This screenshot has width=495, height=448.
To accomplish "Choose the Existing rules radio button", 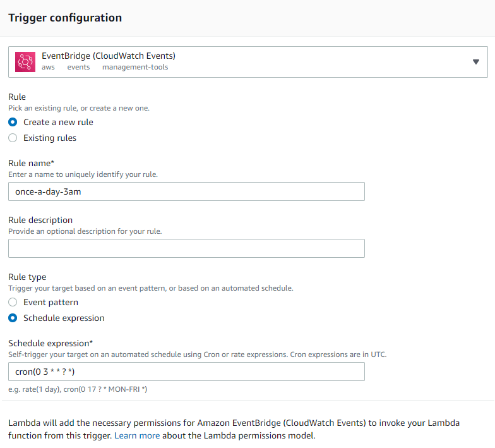I will [x=13, y=138].
